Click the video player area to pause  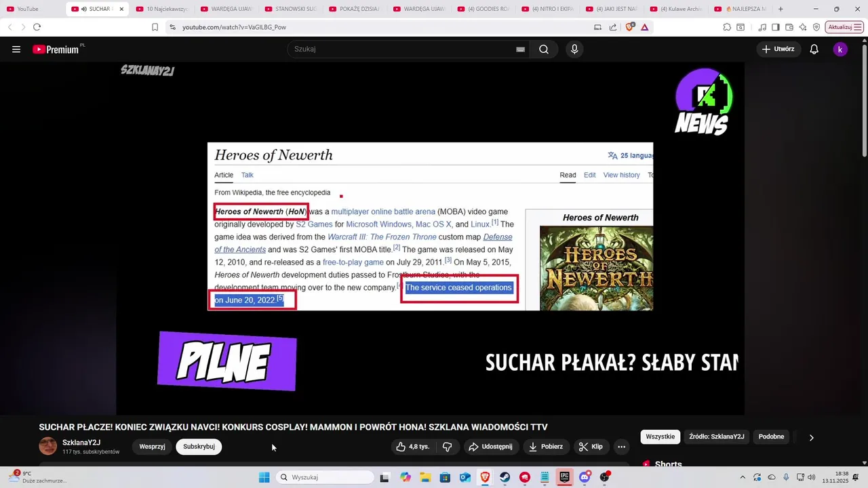(x=430, y=239)
